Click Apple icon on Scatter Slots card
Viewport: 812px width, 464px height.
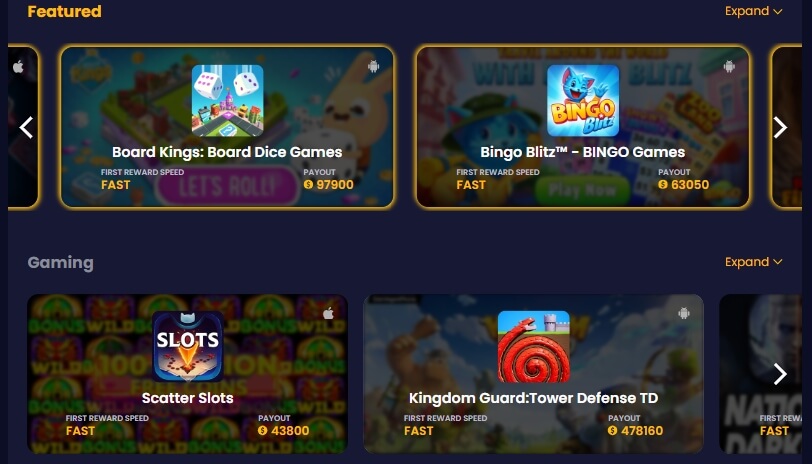pos(328,313)
